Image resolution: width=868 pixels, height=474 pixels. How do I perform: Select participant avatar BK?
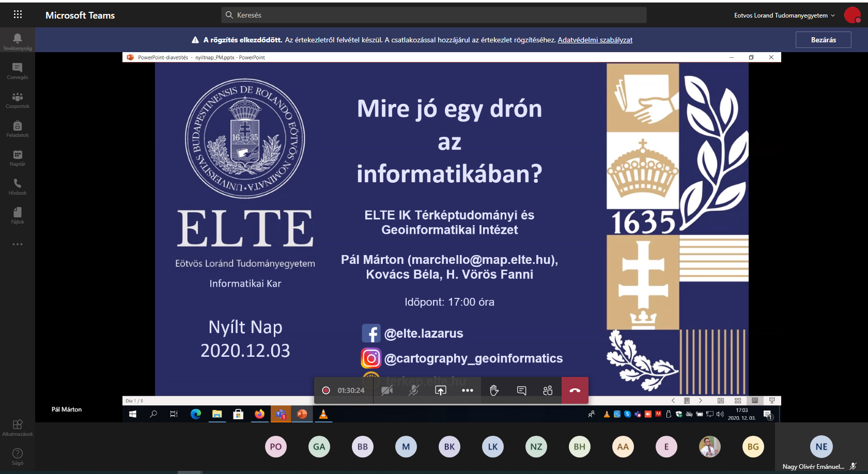450,447
